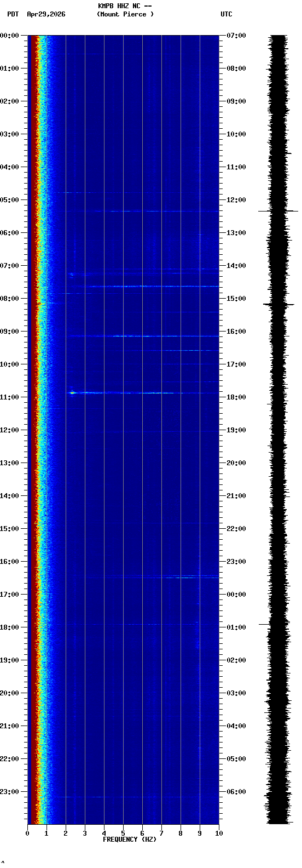Click the 18:00 UTC time label
The width and height of the screenshot is (302, 868).
click(236, 397)
